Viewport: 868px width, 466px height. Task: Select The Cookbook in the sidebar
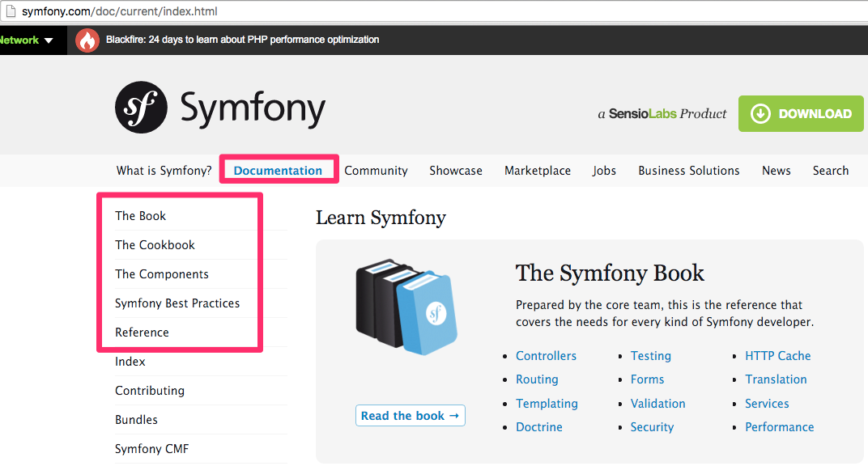click(155, 245)
